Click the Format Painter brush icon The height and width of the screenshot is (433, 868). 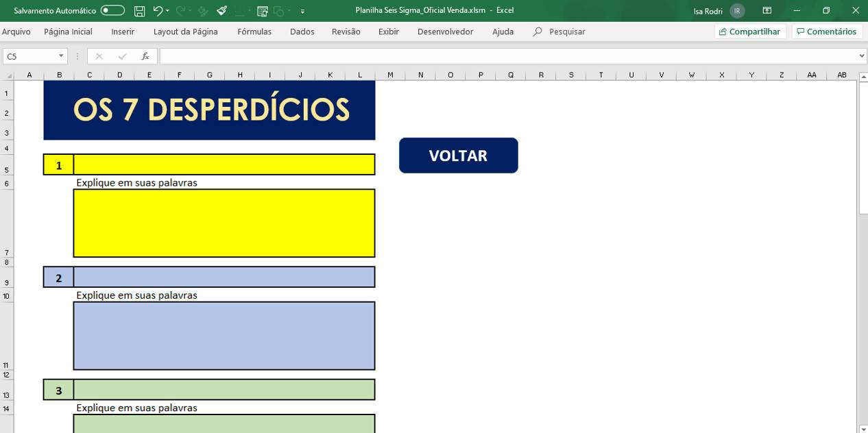(221, 11)
